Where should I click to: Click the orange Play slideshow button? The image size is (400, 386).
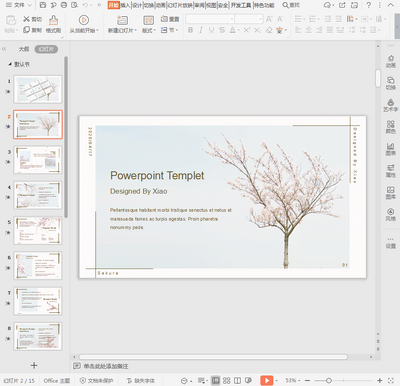[267, 380]
